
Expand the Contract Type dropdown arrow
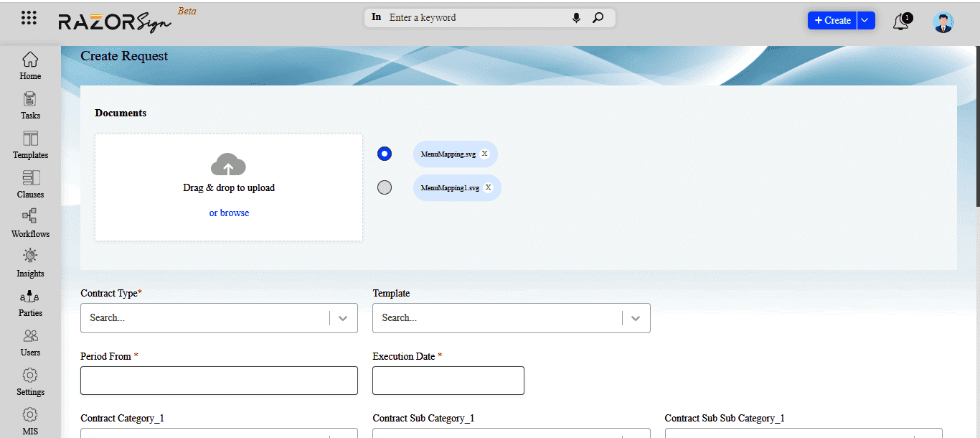tap(343, 318)
